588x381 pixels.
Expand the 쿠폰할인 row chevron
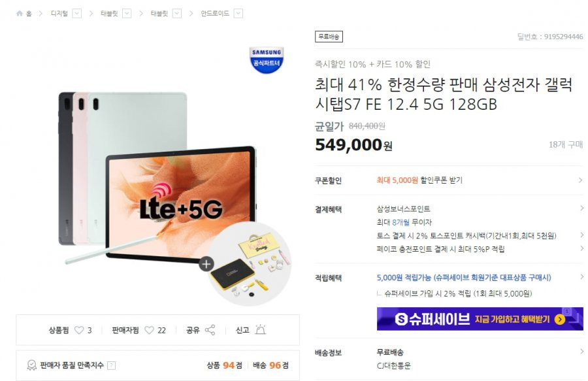click(x=581, y=180)
